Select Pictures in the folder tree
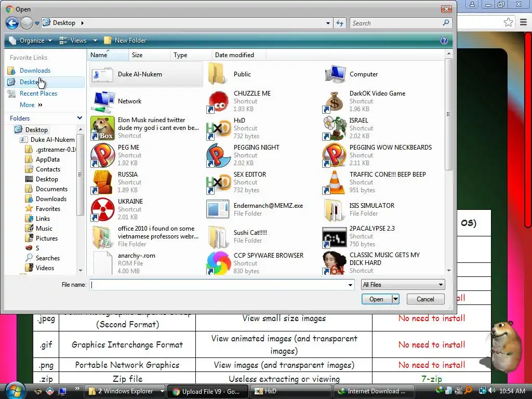532x399 pixels. pyautogui.click(x=46, y=238)
